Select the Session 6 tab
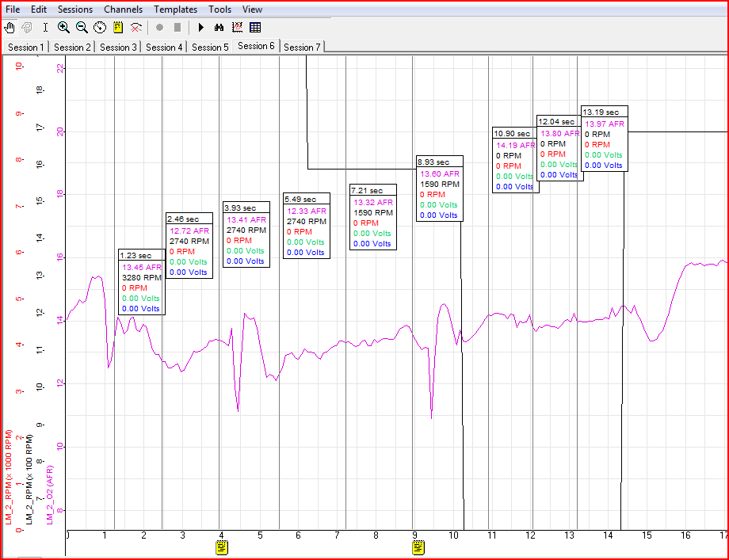Viewport: 729px width, 560px height. pyautogui.click(x=256, y=46)
